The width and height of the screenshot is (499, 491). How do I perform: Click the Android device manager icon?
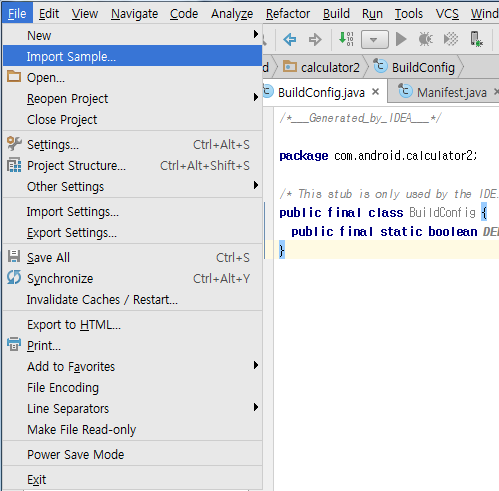click(x=476, y=39)
